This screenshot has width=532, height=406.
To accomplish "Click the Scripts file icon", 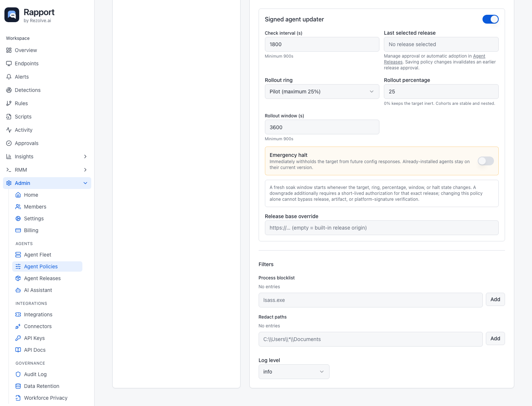I will click(x=9, y=117).
